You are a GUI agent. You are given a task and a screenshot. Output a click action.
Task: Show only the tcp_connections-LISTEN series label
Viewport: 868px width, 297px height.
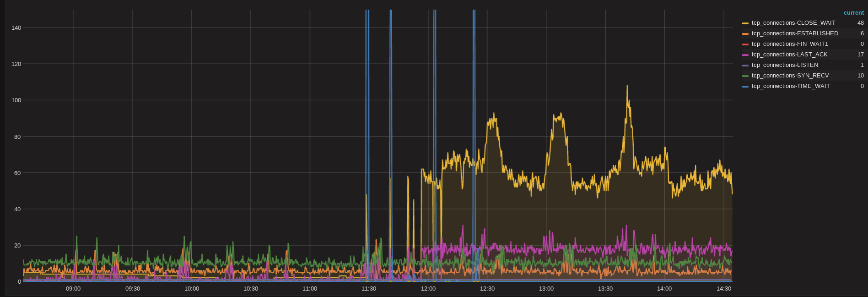point(785,65)
